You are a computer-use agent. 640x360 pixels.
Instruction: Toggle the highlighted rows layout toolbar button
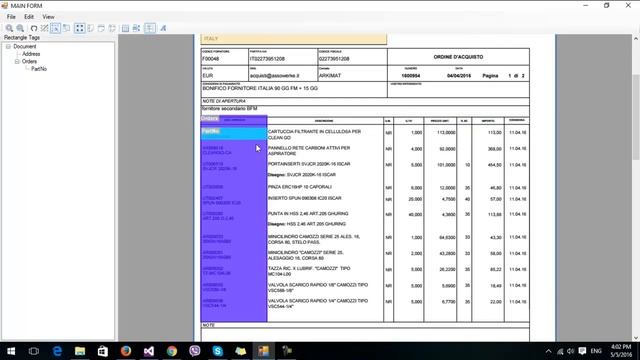point(150,28)
